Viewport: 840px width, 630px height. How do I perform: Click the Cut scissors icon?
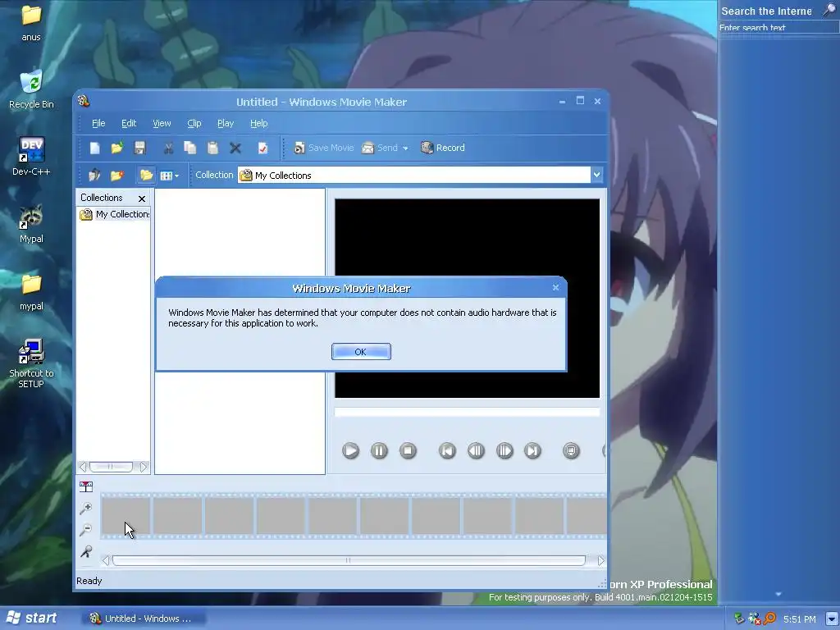tap(168, 148)
